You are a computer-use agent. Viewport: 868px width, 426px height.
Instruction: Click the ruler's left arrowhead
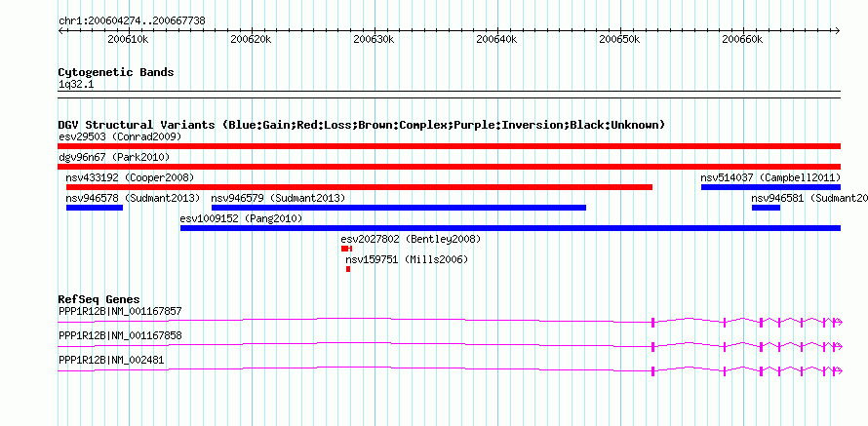point(60,30)
